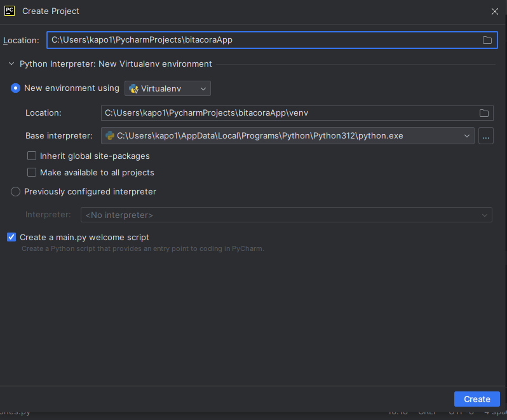Screen dimensions: 507x420
Task: Click the Create Project title text
Action: click(51, 11)
